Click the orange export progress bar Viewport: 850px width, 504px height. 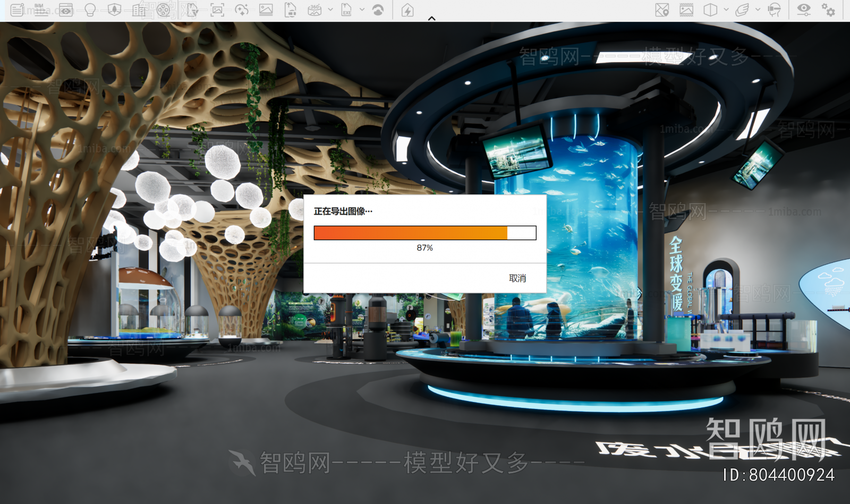click(x=425, y=233)
